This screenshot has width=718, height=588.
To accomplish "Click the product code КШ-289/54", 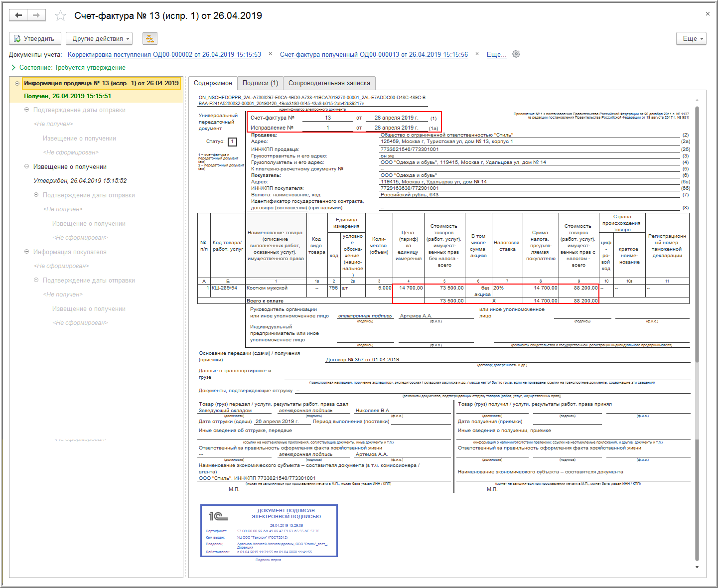I will click(x=225, y=288).
